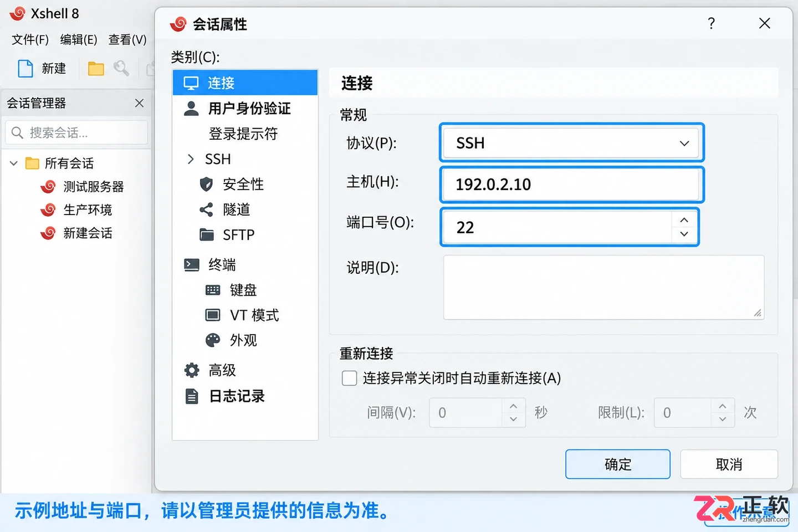Open 隧道 tunnel settings item
The width and height of the screenshot is (798, 532).
225,209
